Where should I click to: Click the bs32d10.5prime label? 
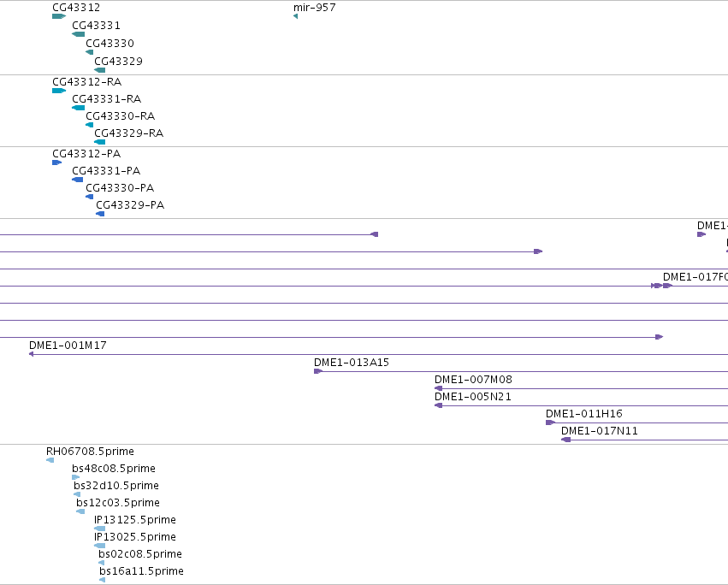(116, 486)
